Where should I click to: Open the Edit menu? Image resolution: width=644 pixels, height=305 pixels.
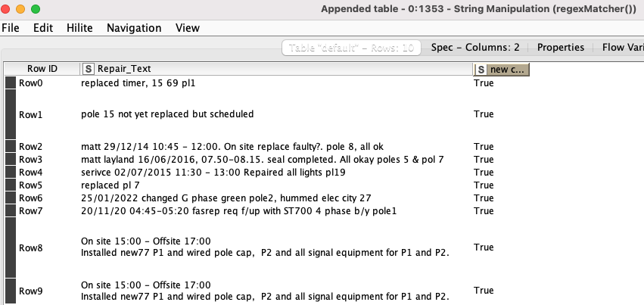point(43,28)
